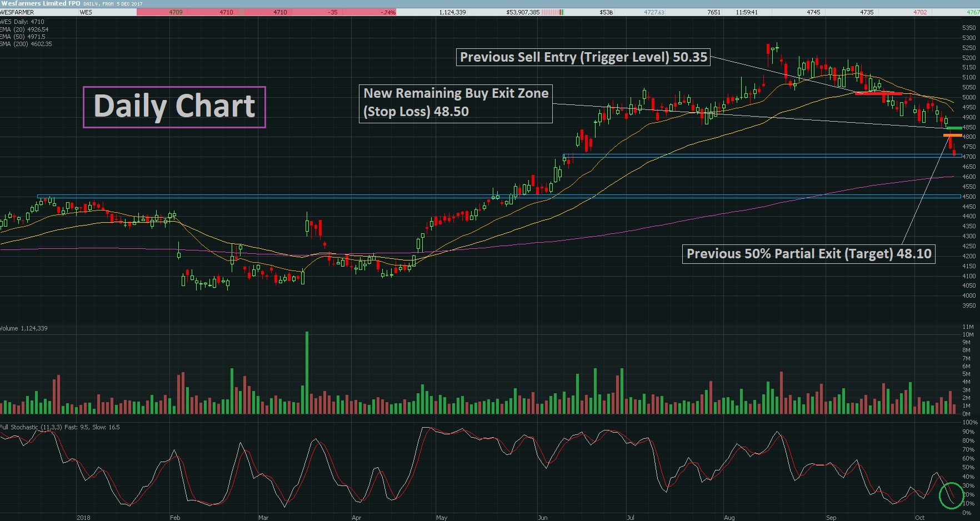Click the small market depth bar indicator
This screenshot has width=980, height=521.
click(553, 12)
